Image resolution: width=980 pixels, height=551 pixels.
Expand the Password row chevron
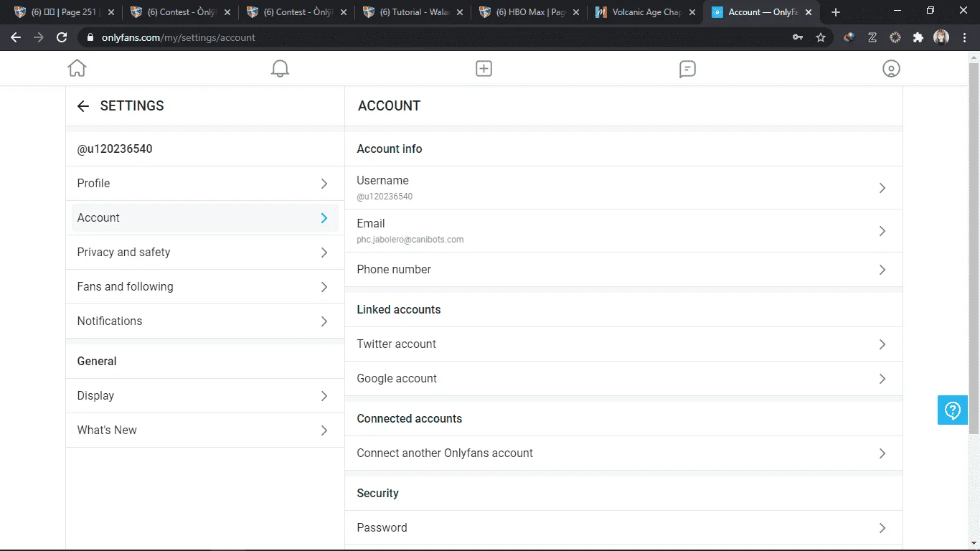tap(882, 528)
